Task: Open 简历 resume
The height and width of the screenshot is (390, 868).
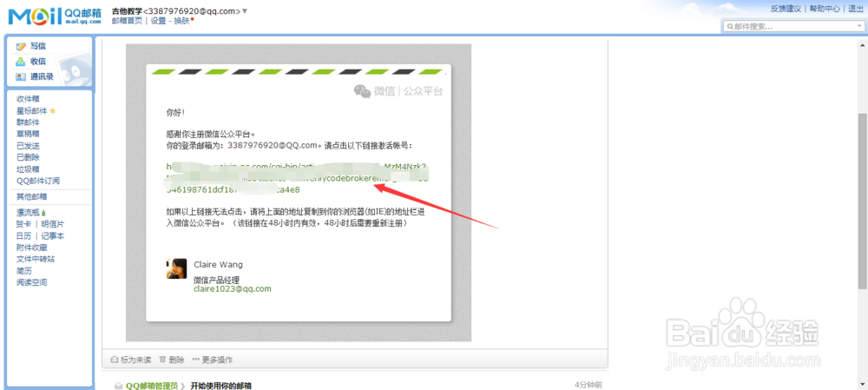Action: click(23, 271)
